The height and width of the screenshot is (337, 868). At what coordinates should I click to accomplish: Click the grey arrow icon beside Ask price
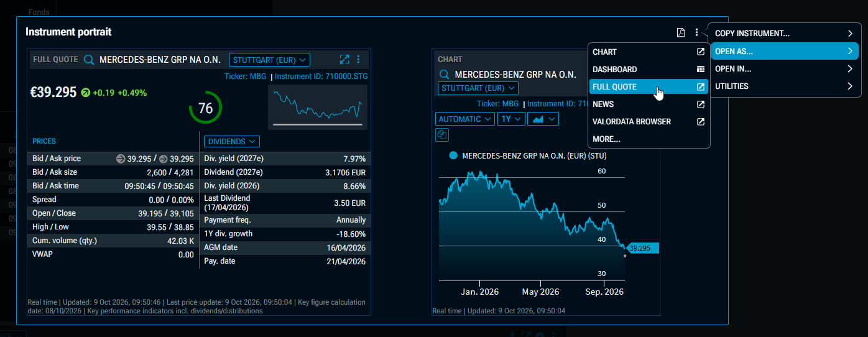click(164, 159)
